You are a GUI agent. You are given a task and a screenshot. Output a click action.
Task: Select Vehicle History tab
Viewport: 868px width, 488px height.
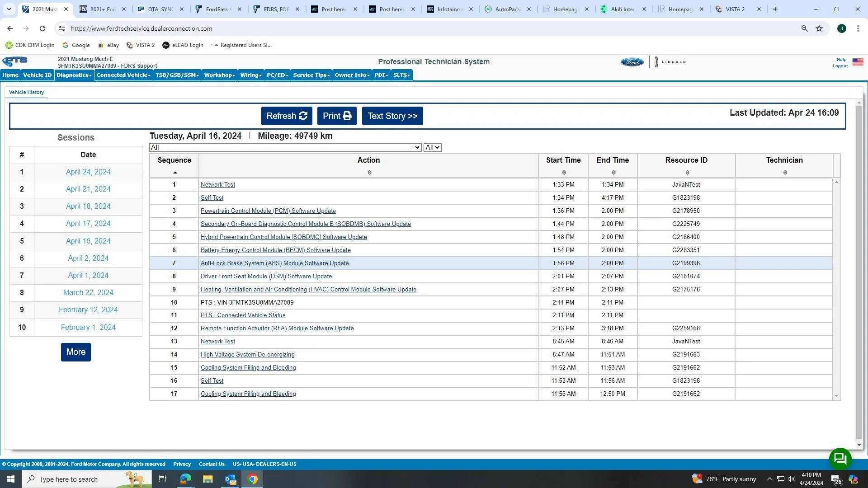pyautogui.click(x=26, y=92)
